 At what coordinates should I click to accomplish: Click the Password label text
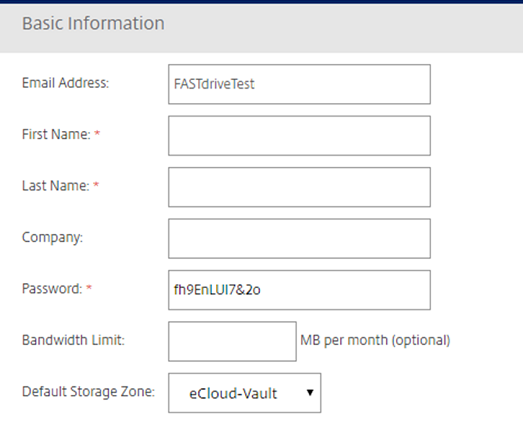pyautogui.click(x=52, y=289)
